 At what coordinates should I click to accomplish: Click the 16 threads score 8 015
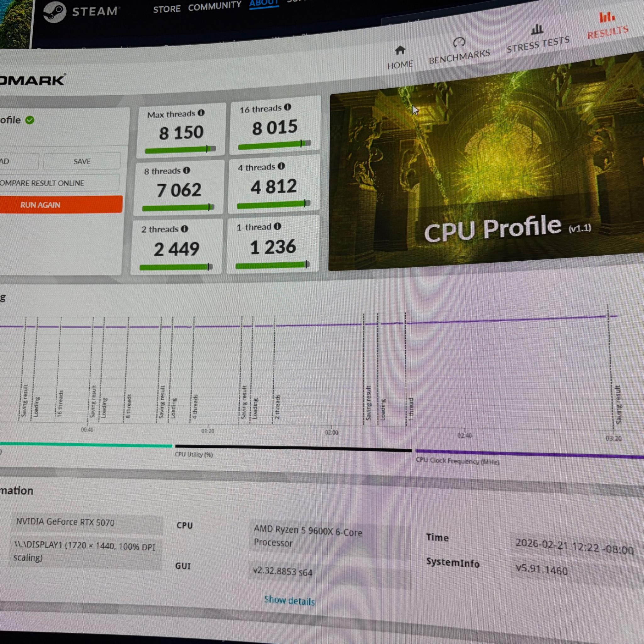[x=275, y=127]
